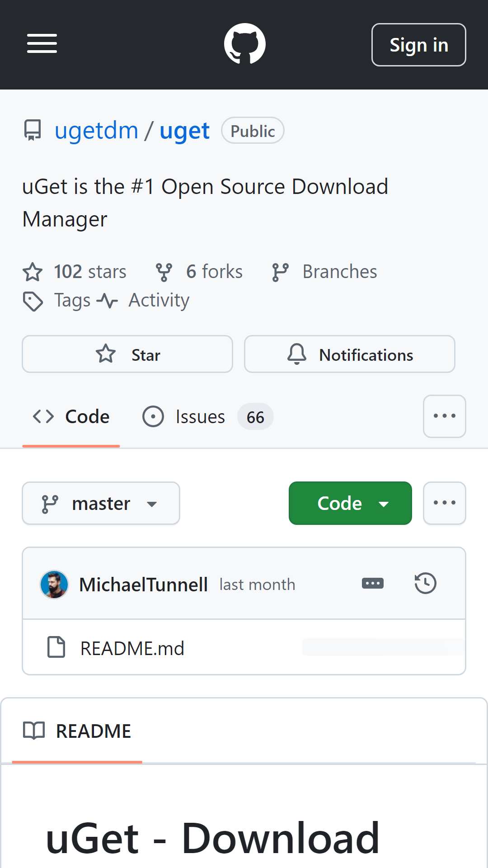Image resolution: width=488 pixels, height=868 pixels.
Task: Show commit message ellipsis badge
Action: 373,583
